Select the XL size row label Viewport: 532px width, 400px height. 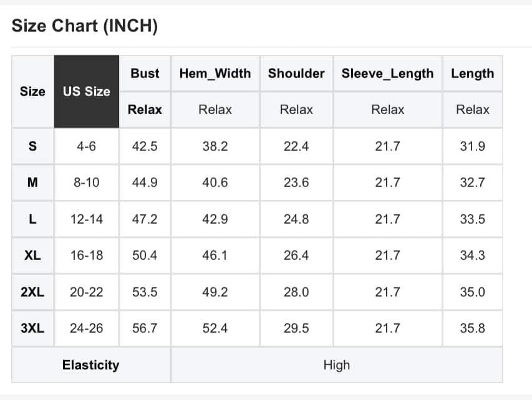coord(32,255)
